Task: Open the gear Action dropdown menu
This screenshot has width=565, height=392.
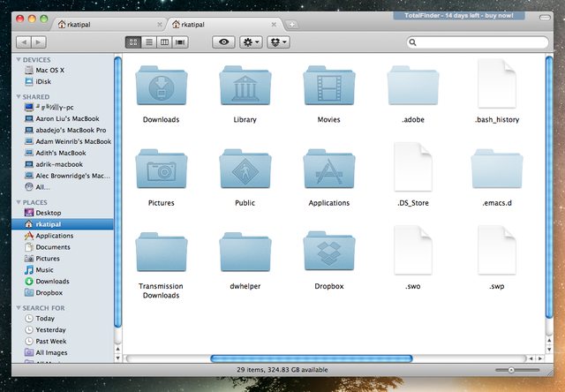Action: [x=251, y=41]
